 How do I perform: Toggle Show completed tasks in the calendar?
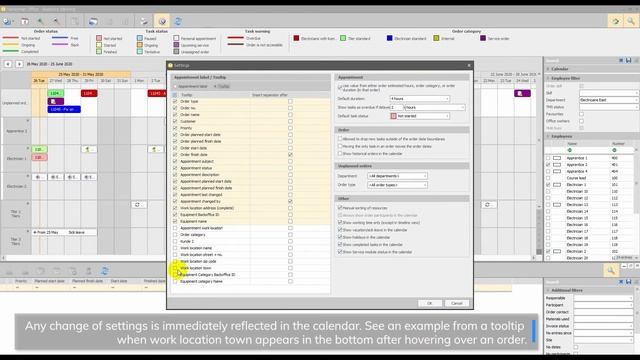[x=340, y=244]
